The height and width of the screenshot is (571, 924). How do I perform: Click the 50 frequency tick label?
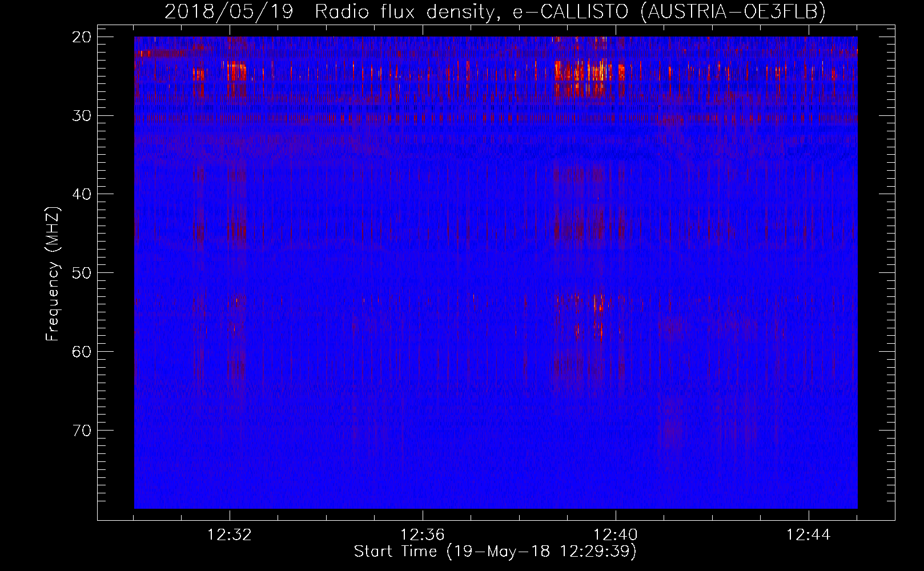click(82, 273)
